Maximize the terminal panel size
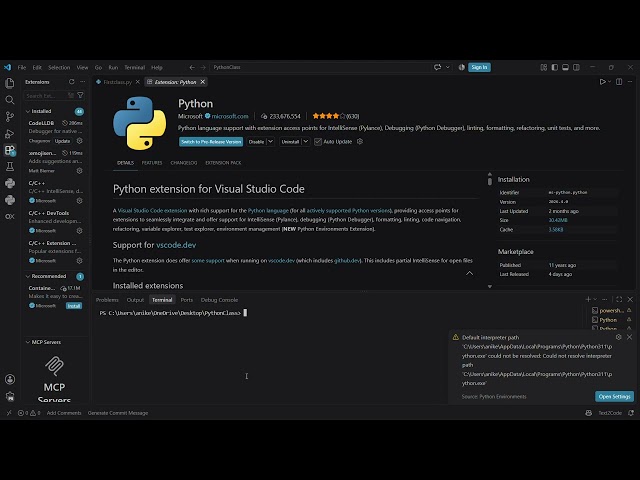This screenshot has height=480, width=640. coord(619,299)
